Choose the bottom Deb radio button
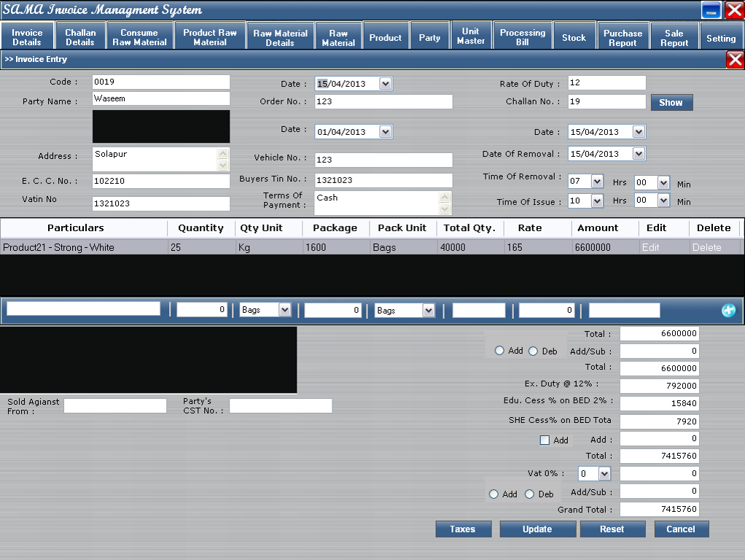Image resolution: width=745 pixels, height=560 pixels. [x=529, y=494]
